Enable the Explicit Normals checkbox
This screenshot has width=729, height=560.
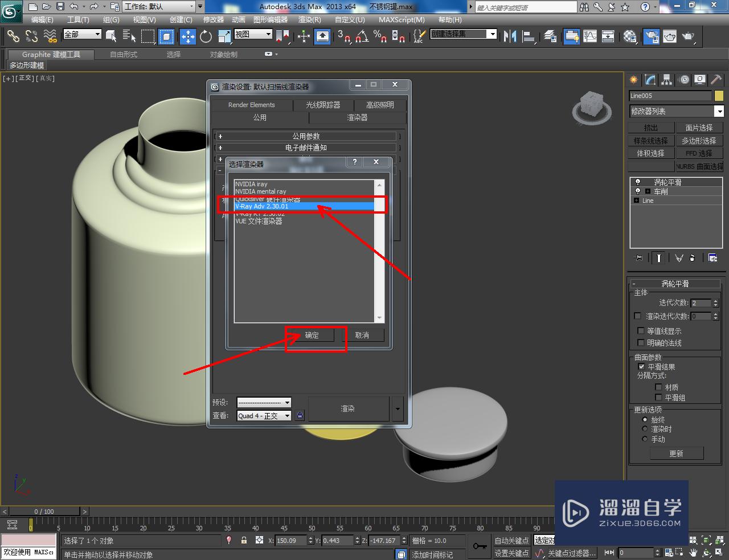[x=641, y=342]
